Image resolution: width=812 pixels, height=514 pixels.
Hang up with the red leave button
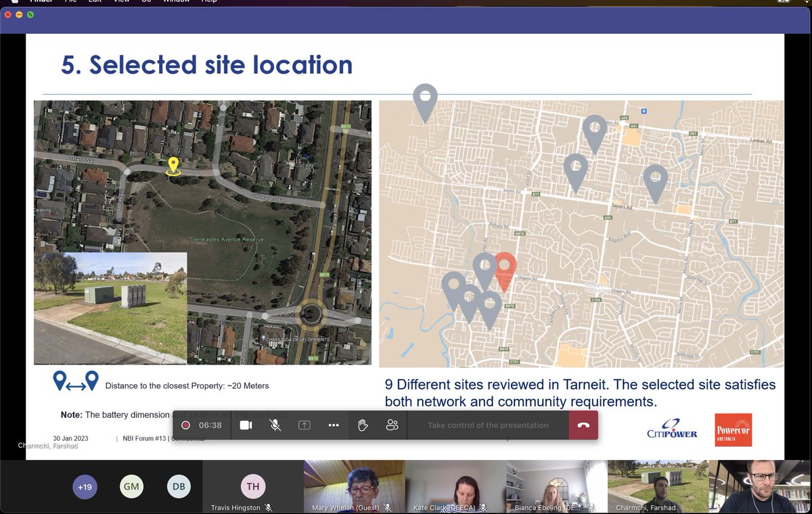click(x=583, y=425)
